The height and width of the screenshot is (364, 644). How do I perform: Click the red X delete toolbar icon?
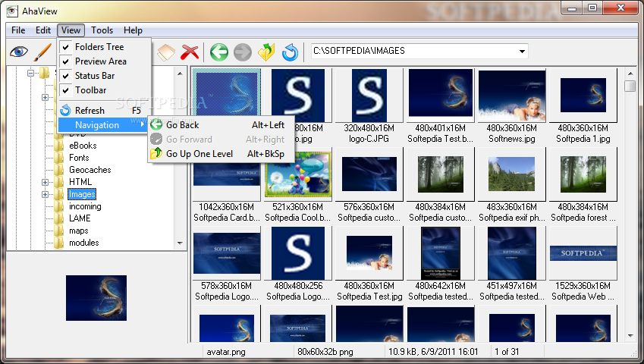coord(190,52)
